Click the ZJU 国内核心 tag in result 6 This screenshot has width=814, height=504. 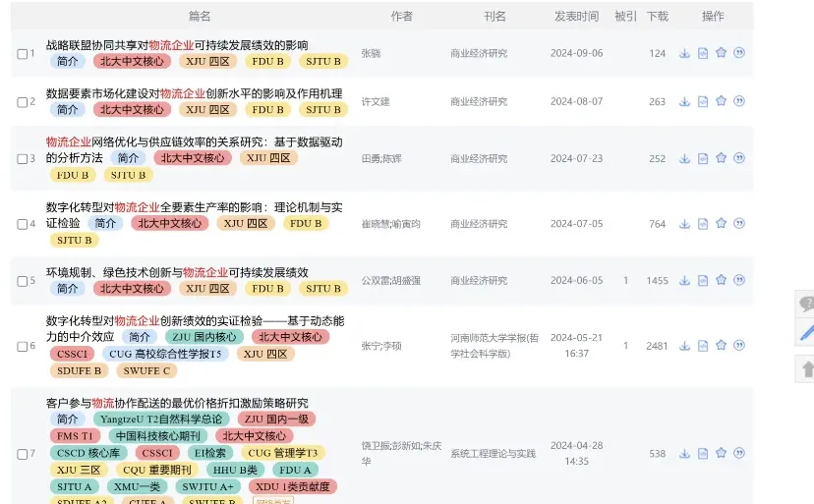click(204, 337)
